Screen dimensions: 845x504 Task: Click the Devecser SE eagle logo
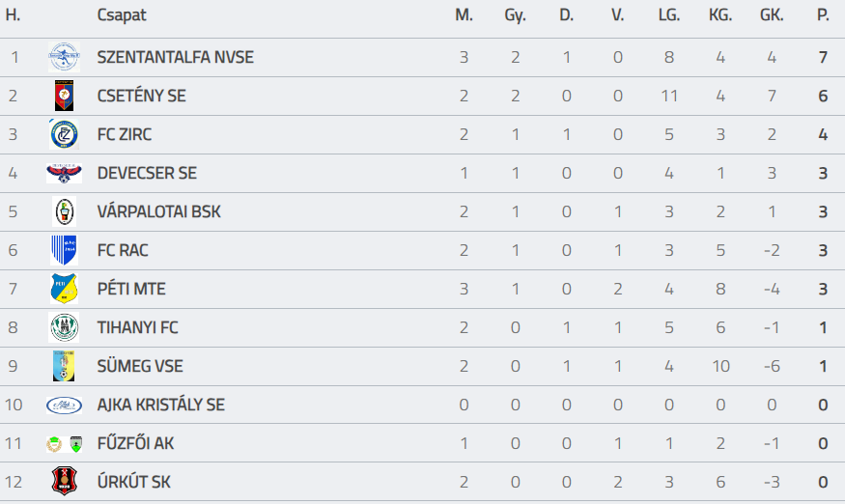64,173
